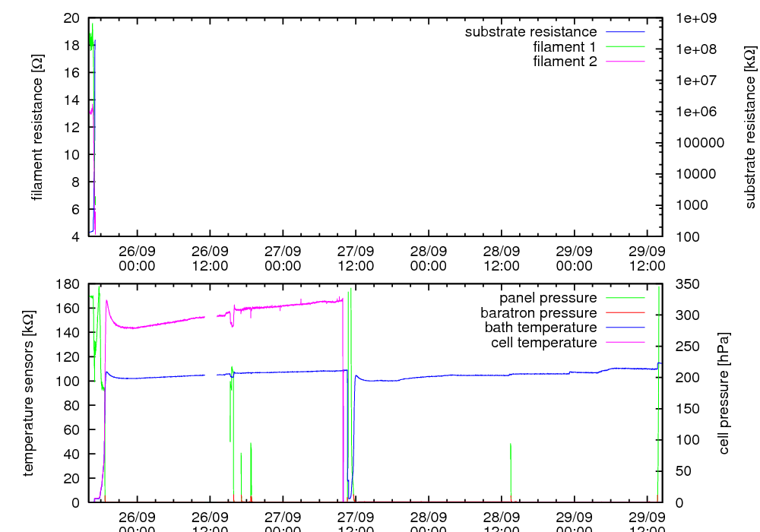The image size is (760, 532).
Task: Select magenta line sample beside filament 2
Action: point(625,62)
